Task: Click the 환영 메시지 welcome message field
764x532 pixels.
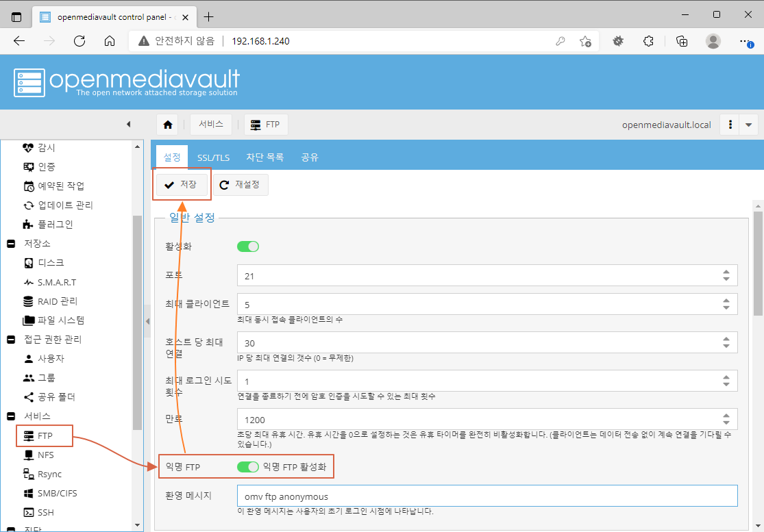Action: pyautogui.click(x=487, y=496)
